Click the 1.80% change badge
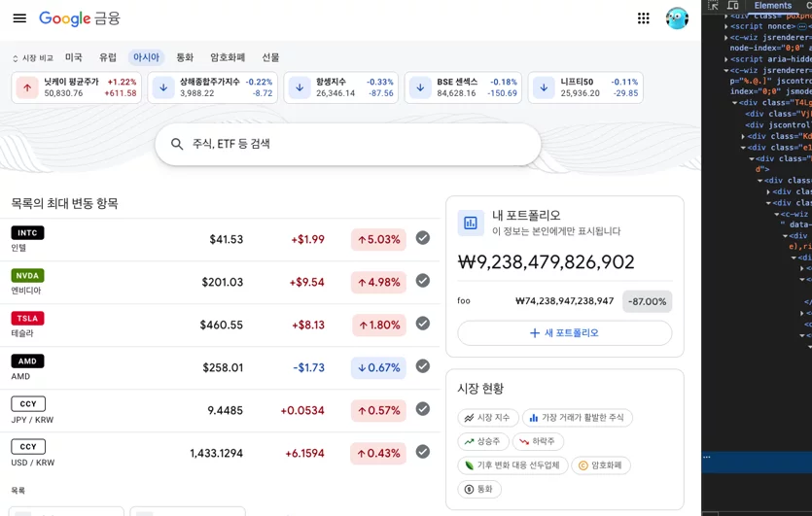Screen dimensions: 812x516 (x=378, y=325)
